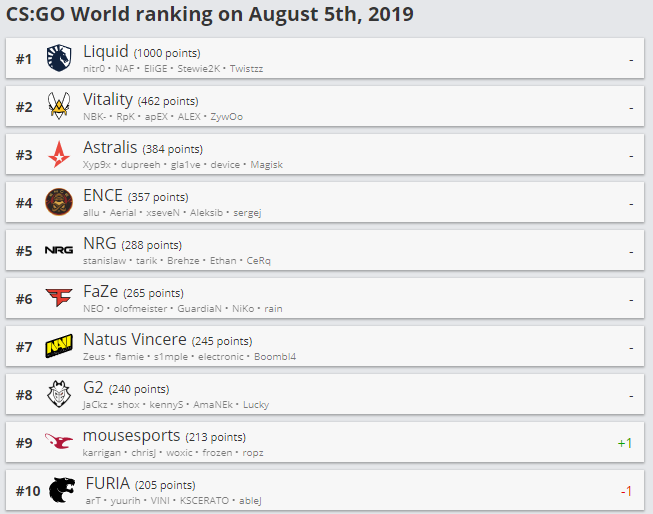Open the NRG logo icon

[x=59, y=250]
